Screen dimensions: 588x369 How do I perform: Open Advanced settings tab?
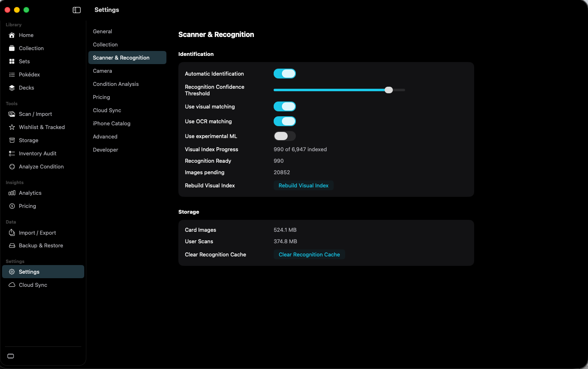click(x=127, y=136)
